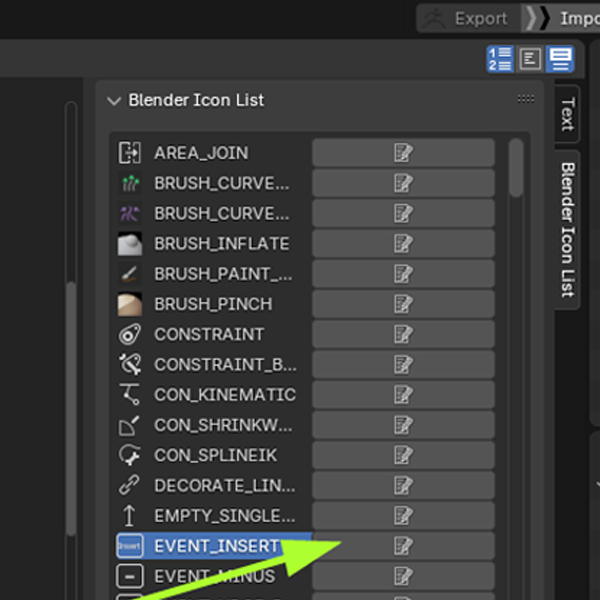The width and height of the screenshot is (600, 600).
Task: Select the CONSTRAINT list row
Action: (x=214, y=334)
